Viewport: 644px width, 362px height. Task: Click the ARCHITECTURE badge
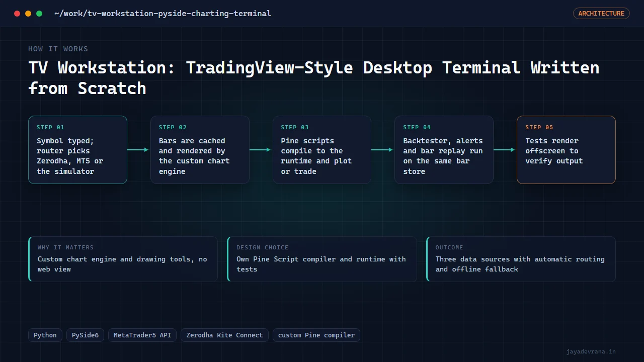(601, 14)
